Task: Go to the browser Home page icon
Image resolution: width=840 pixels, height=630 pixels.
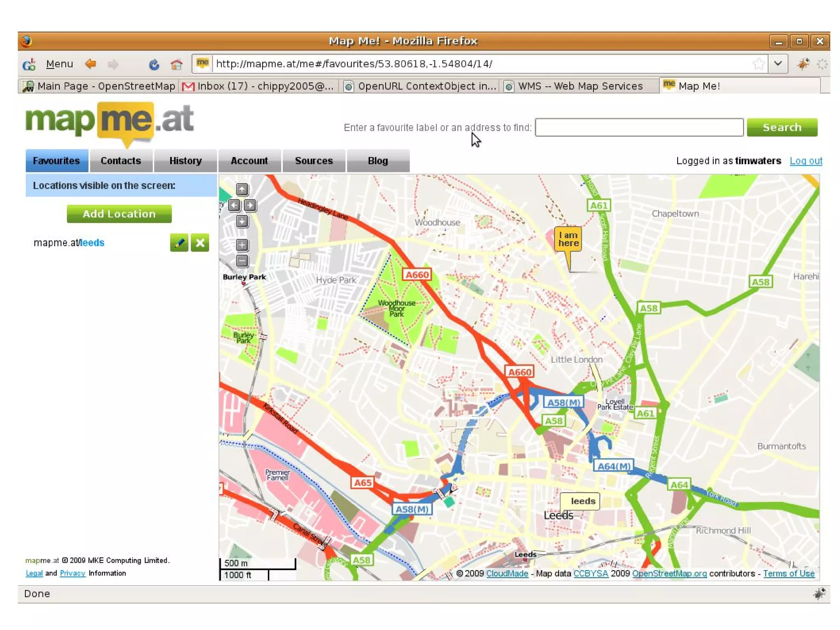Action: click(x=176, y=64)
